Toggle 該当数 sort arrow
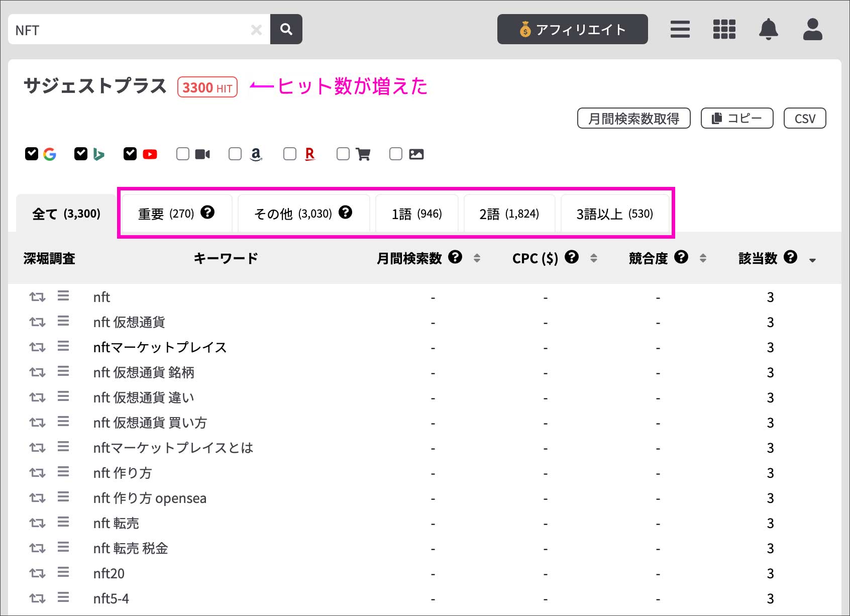Image resolution: width=850 pixels, height=616 pixels. (812, 260)
